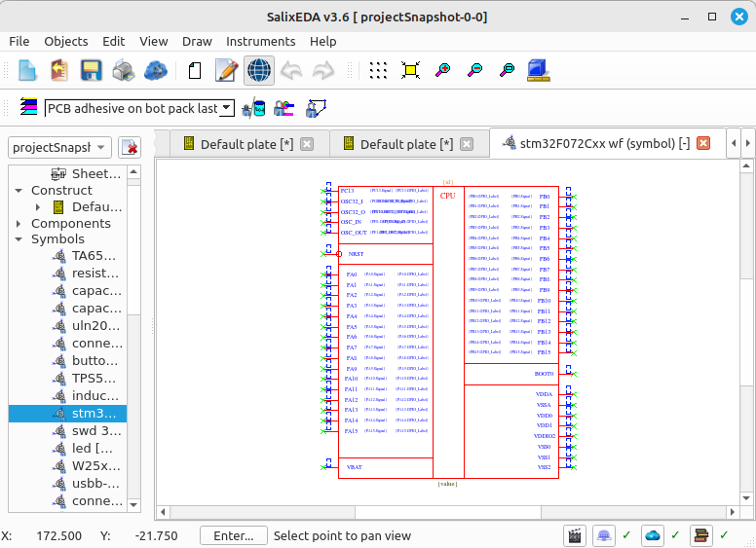Open the 3D view blue cube icon
The height and width of the screenshot is (548, 756).
(x=538, y=70)
